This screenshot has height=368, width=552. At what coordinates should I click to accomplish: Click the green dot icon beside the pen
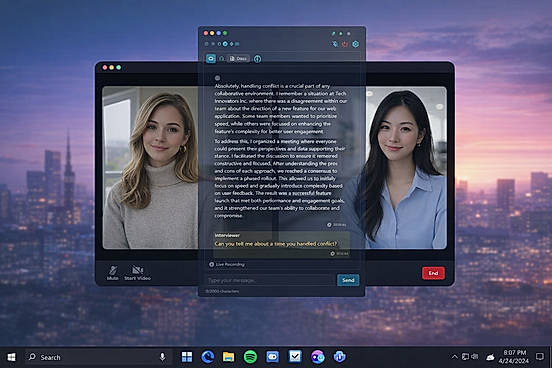click(341, 34)
